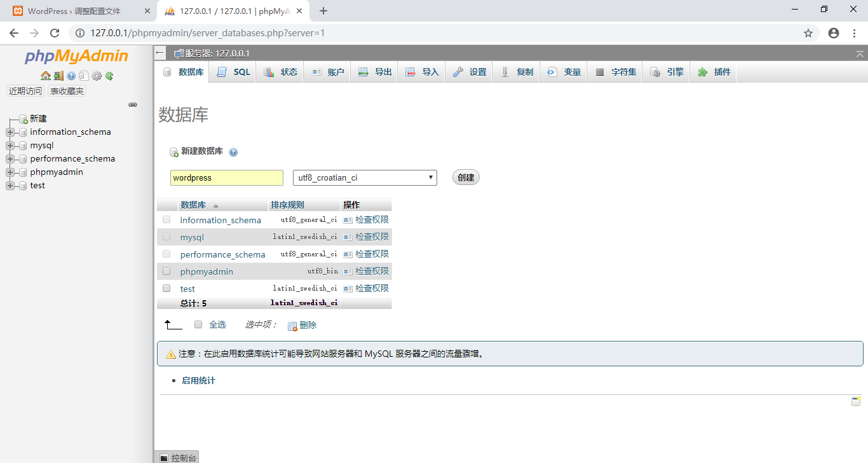Click the privileges icon in phpmyadmin row

348,272
